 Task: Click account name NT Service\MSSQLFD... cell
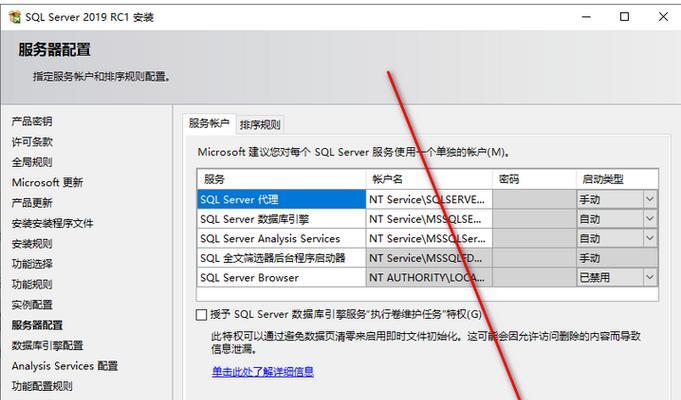(429, 258)
